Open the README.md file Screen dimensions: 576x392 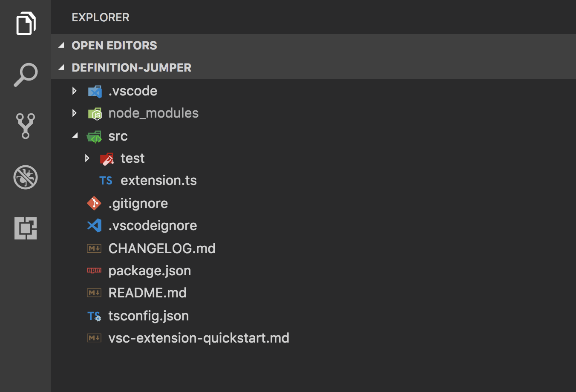coord(147,293)
